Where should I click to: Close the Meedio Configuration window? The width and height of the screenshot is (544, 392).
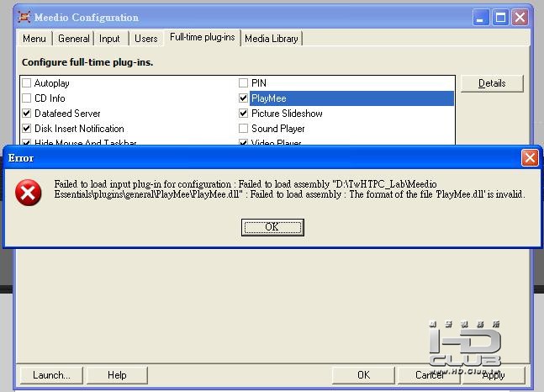pos(520,17)
